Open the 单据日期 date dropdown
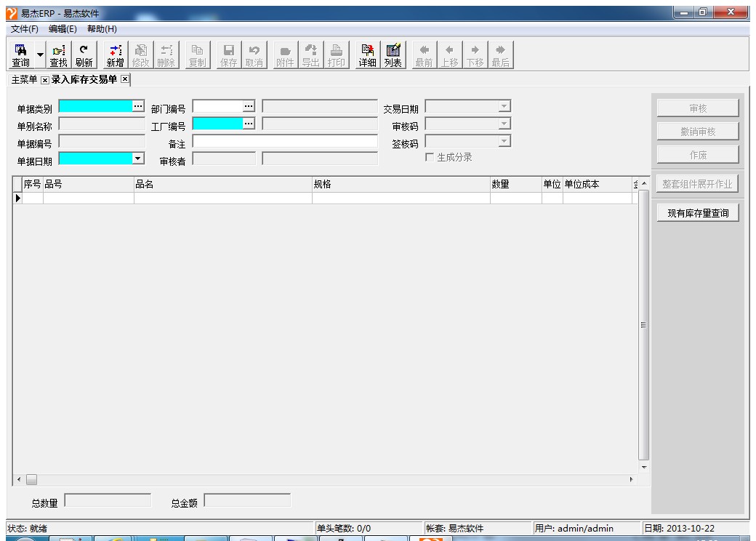 coord(138,158)
